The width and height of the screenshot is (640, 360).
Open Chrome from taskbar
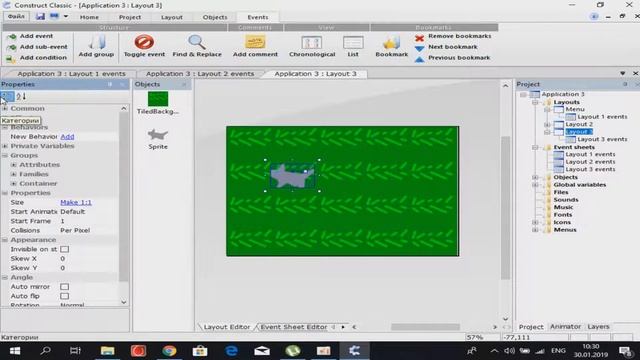(x=169, y=351)
